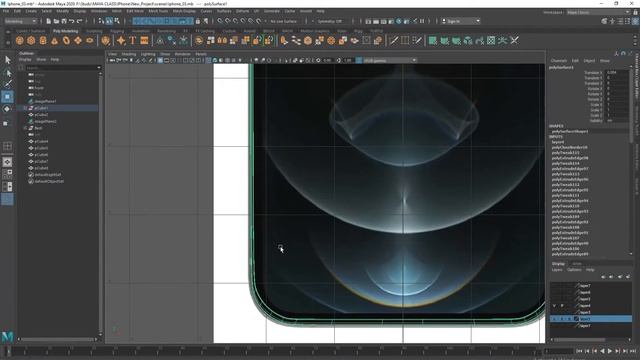Toggle select by hierarchy mode
The width and height of the screenshot is (640, 360).
click(102, 21)
